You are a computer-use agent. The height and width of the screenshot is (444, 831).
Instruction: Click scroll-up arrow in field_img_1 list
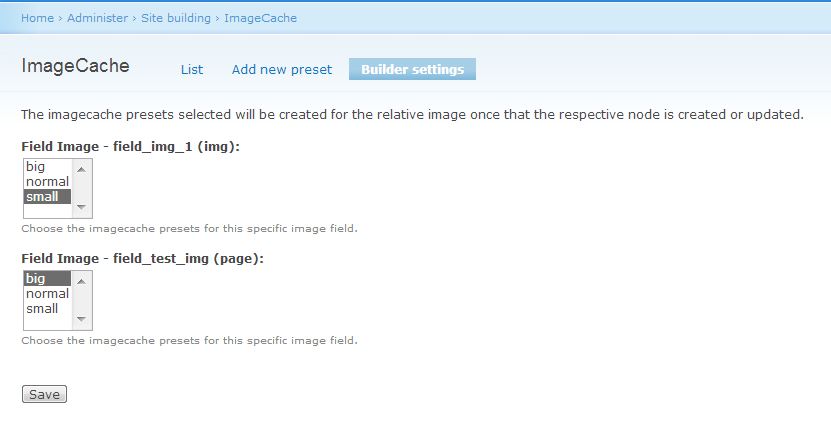(x=81, y=170)
